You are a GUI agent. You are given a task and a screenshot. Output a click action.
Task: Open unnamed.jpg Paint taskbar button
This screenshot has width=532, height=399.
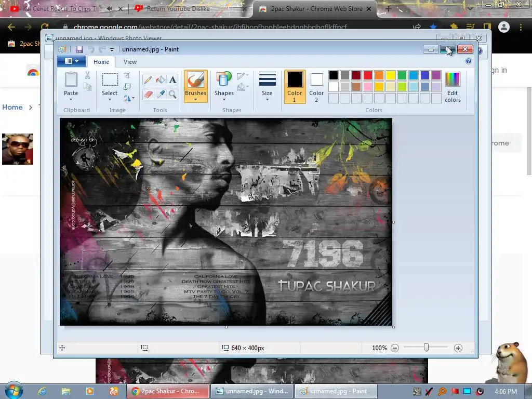[336, 391]
